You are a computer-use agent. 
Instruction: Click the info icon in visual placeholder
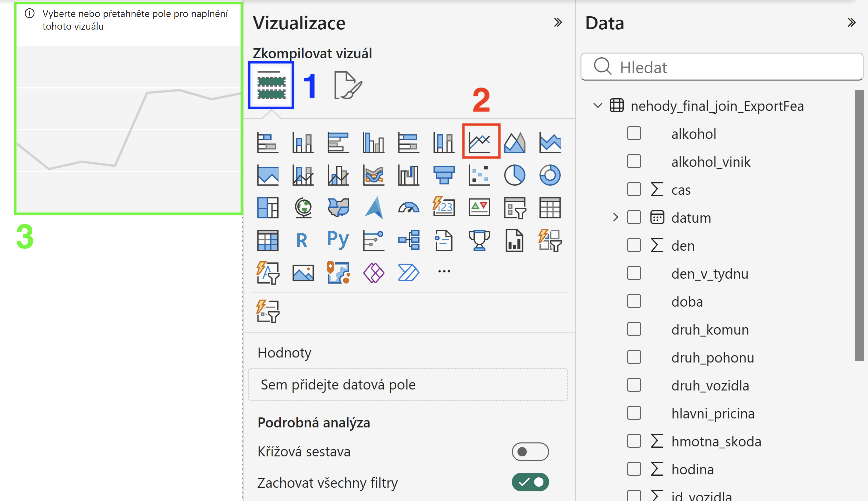point(30,13)
